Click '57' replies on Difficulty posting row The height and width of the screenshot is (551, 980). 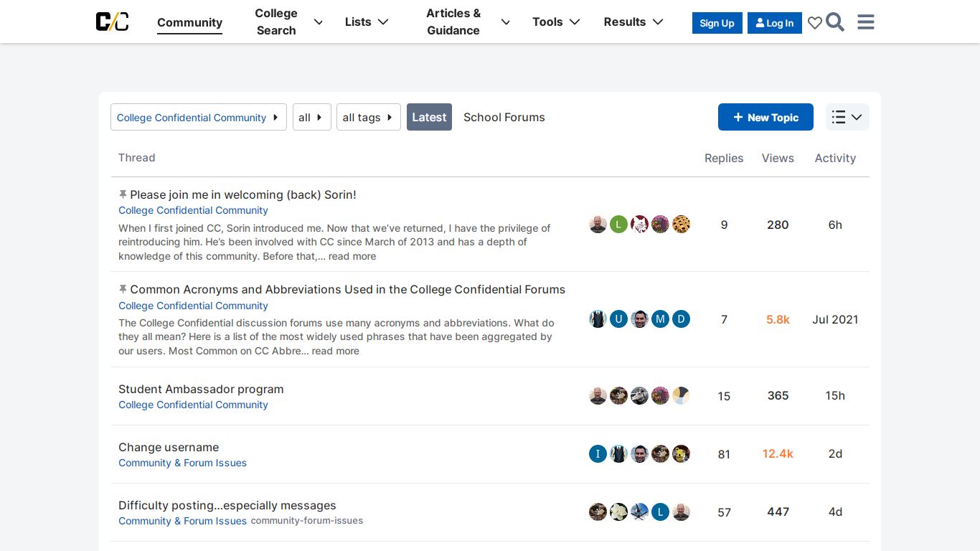(x=724, y=512)
